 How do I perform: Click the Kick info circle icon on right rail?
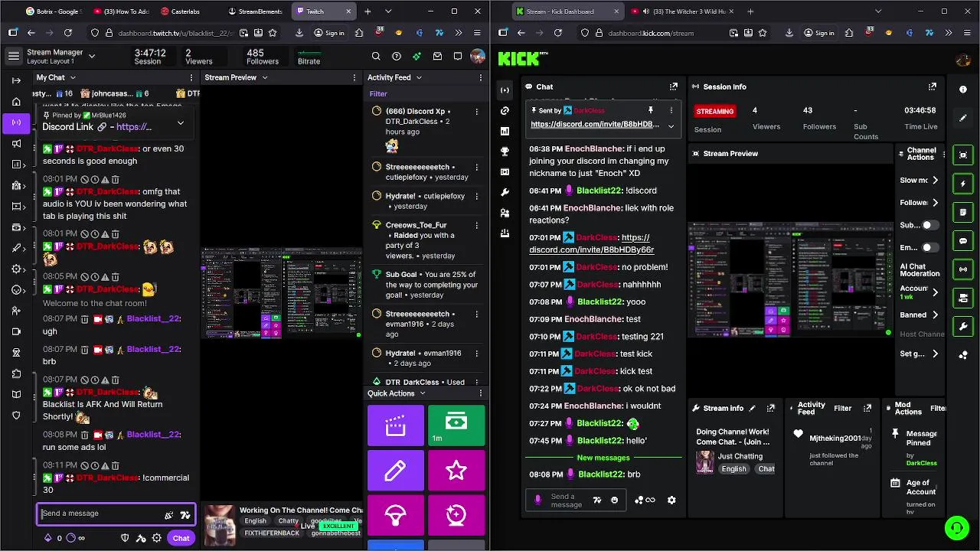(963, 90)
